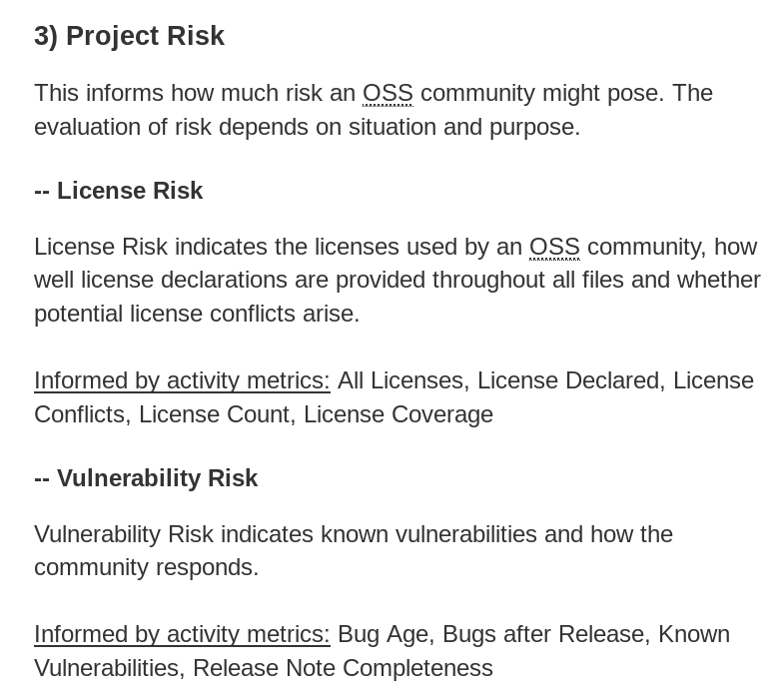This screenshot has height=698, width=784.
Task: Click the "-- License Risk" subheading
Action: click(118, 191)
